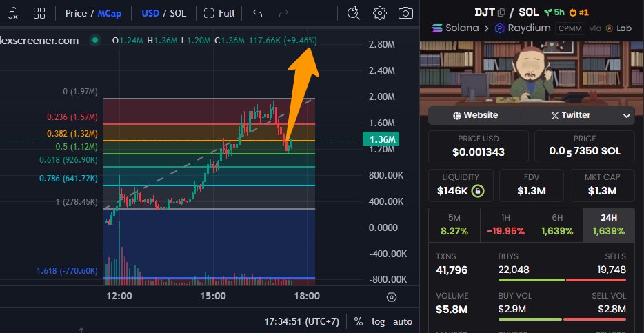Click the 0.236 (1.57M) Fibonacci label
644x333 pixels.
[x=72, y=117]
